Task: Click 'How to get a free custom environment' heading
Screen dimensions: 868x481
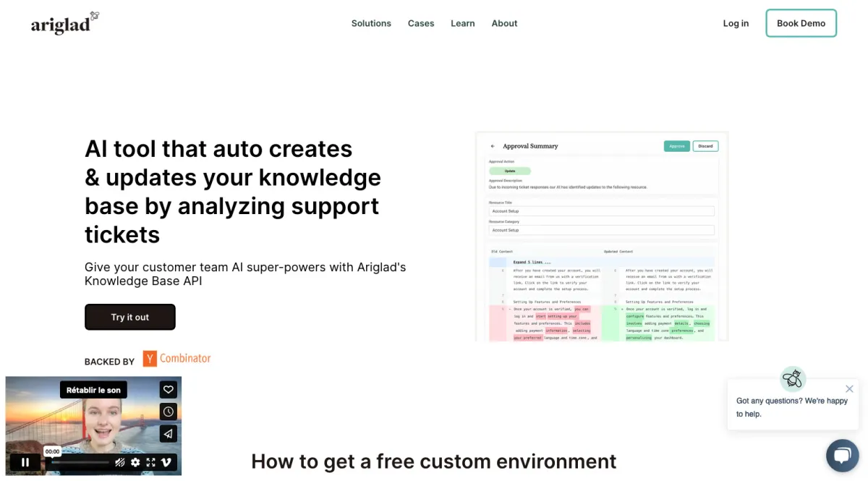Action: (x=434, y=461)
